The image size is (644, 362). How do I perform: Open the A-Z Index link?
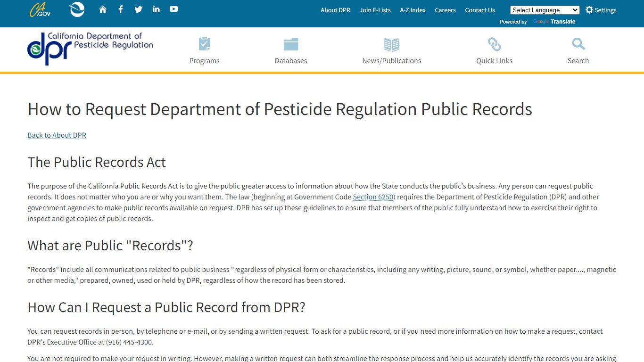pyautogui.click(x=413, y=10)
